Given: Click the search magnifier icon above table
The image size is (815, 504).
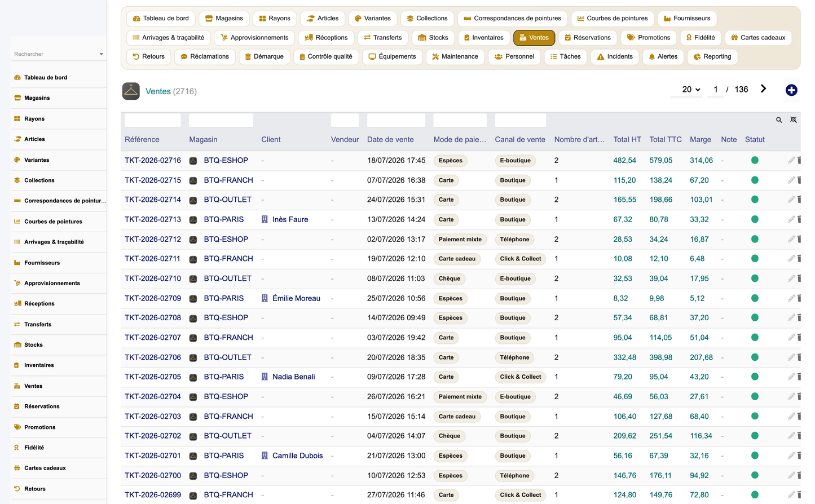Looking at the screenshot, I should click(779, 120).
